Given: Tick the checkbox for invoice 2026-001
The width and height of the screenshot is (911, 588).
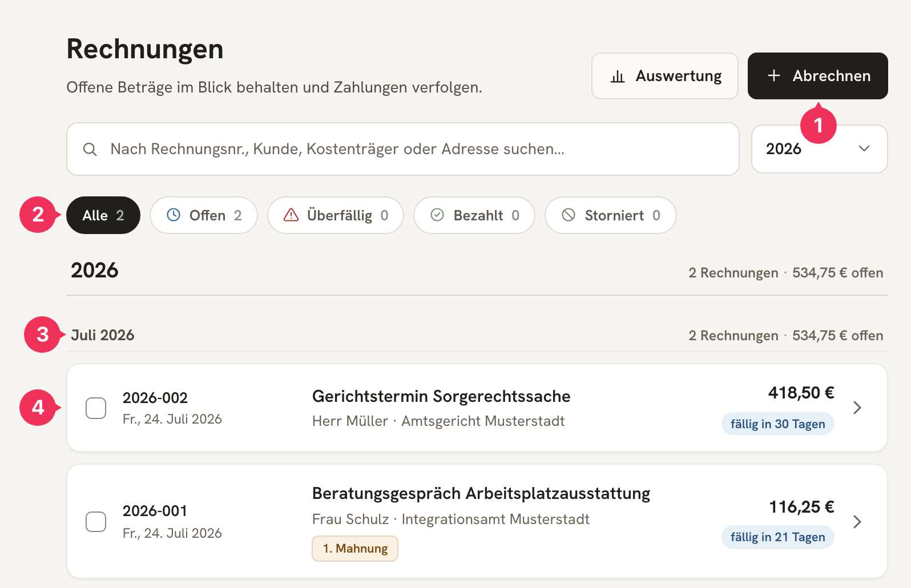Looking at the screenshot, I should click(96, 521).
